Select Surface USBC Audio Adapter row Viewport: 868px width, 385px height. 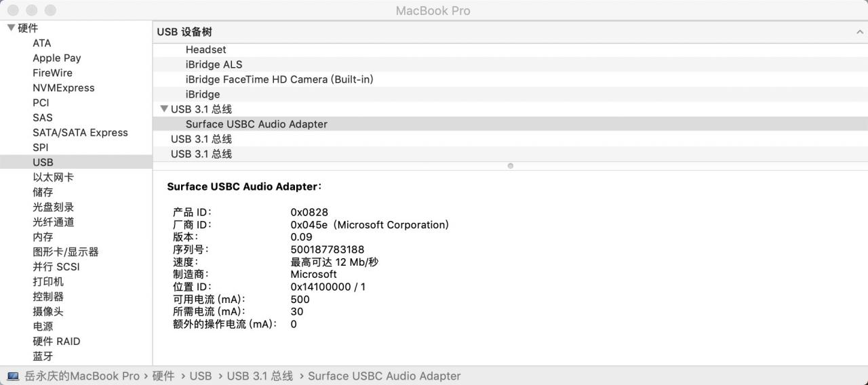tap(510, 124)
